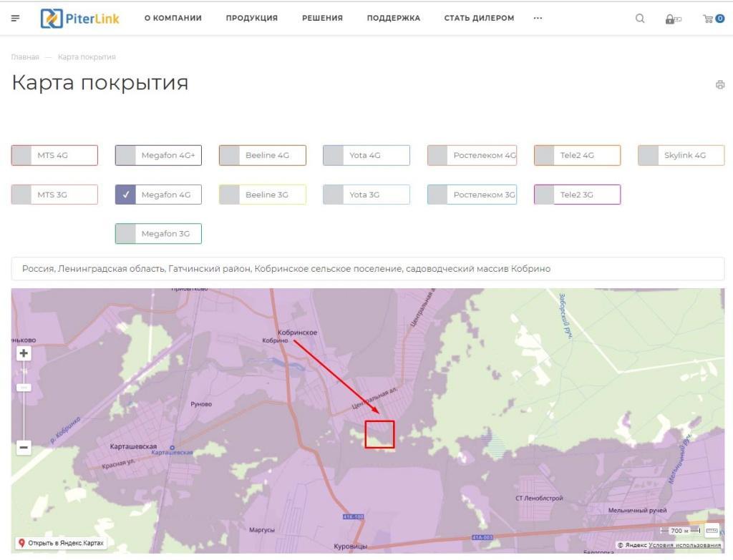Open the shopping cart icon
The image size is (733, 560).
pos(714,19)
